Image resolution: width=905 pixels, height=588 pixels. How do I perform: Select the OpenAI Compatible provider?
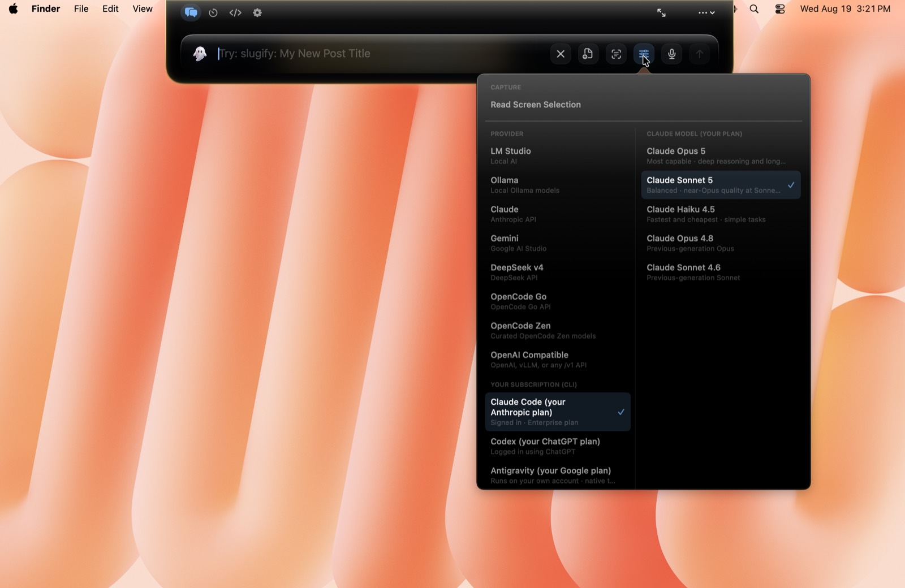558,360
